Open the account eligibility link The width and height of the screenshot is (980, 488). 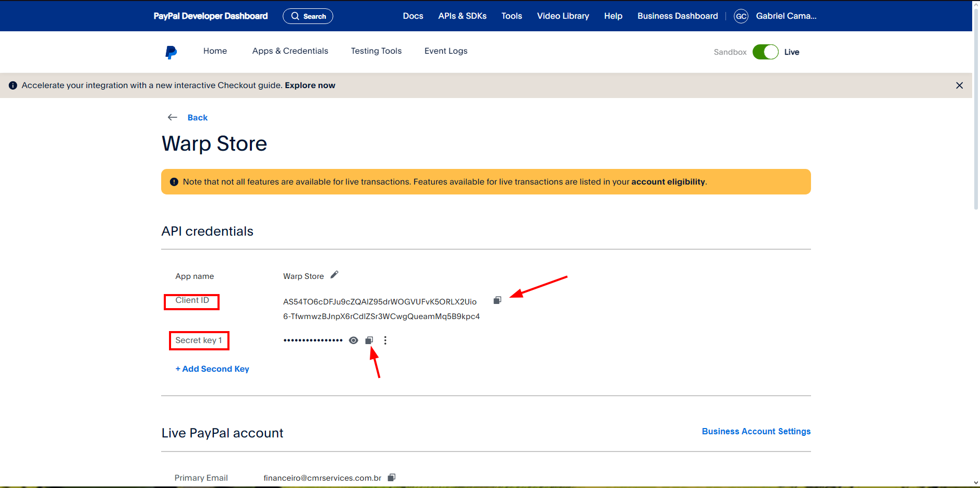point(668,182)
